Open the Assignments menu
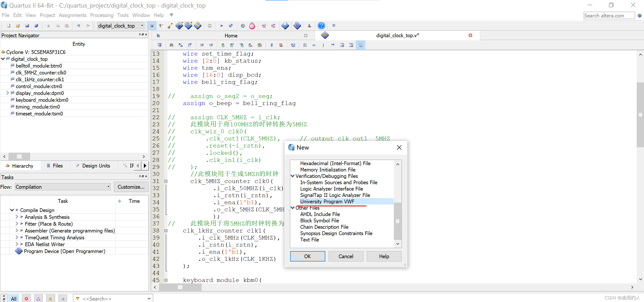This screenshot has height=302, width=644. (x=72, y=15)
